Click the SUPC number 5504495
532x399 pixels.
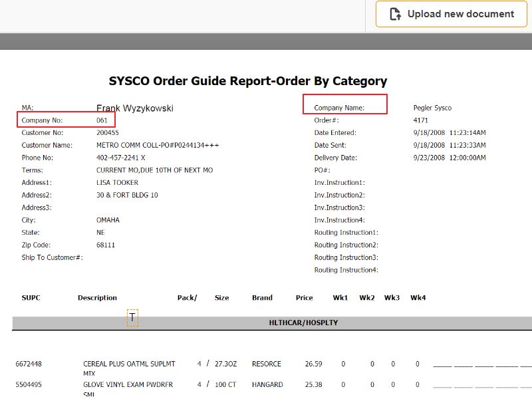point(29,385)
